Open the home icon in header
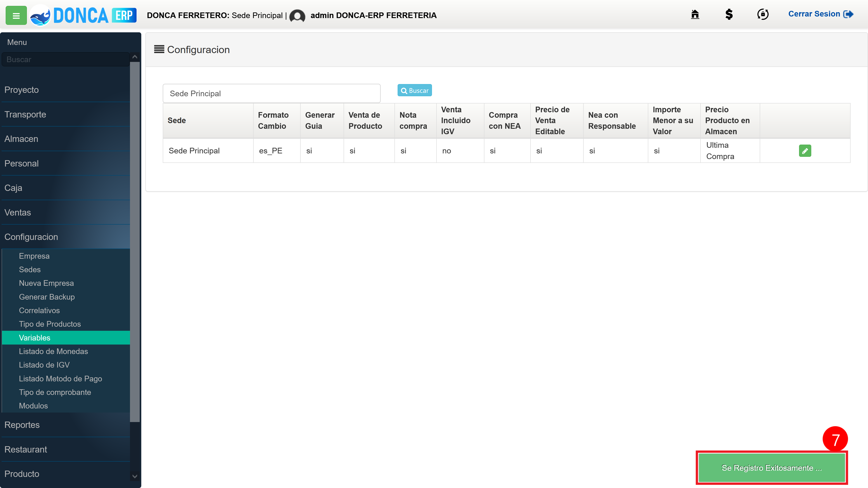This screenshot has height=488, width=868. [x=695, y=14]
